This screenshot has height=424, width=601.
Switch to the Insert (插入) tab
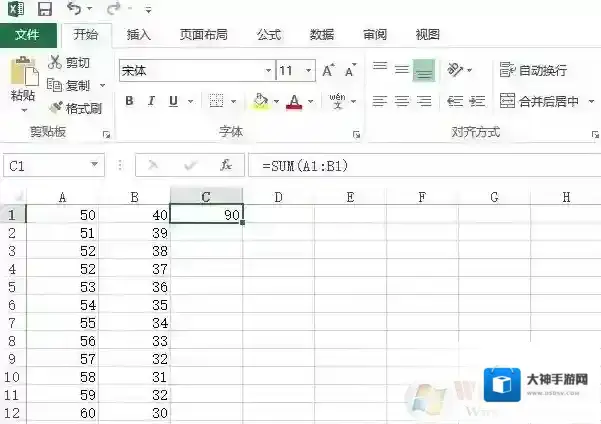[x=140, y=34]
